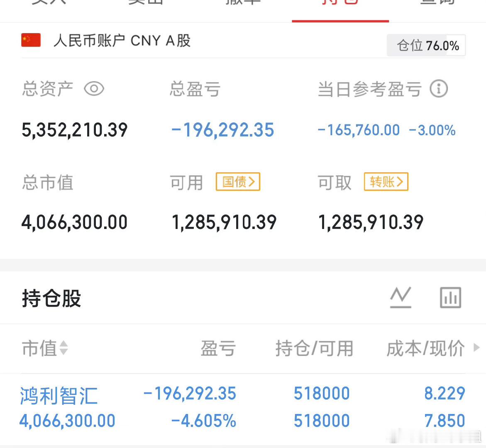
Task: Select the line chart icon in 持仓股
Action: click(x=401, y=297)
